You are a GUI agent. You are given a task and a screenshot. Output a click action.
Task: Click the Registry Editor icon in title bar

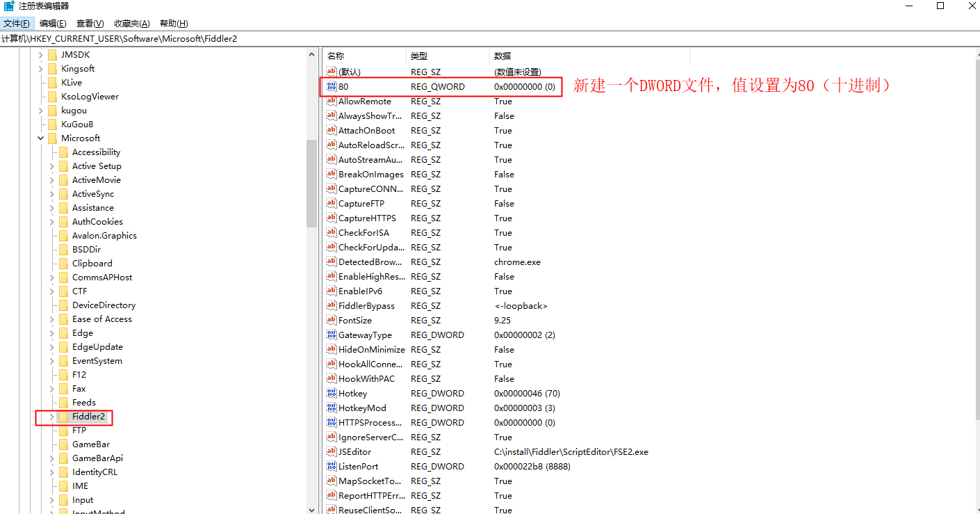pyautogui.click(x=7, y=6)
